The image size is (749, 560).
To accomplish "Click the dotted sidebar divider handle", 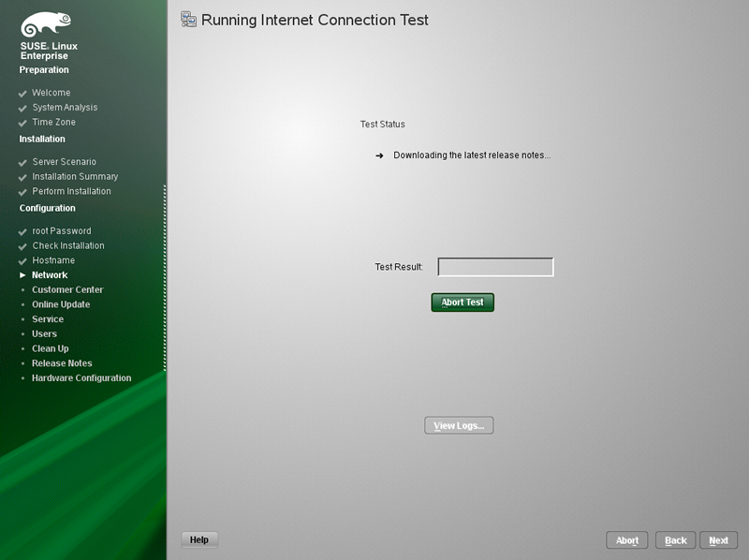I will (x=165, y=277).
